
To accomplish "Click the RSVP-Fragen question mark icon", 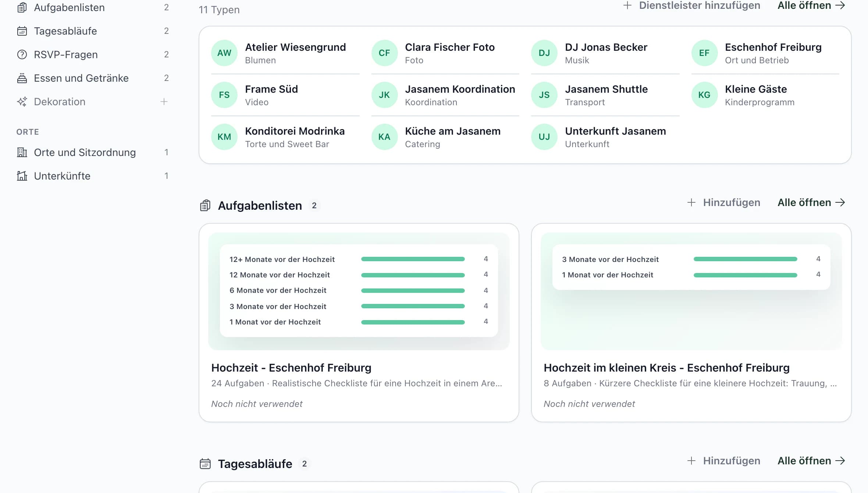I will point(22,54).
